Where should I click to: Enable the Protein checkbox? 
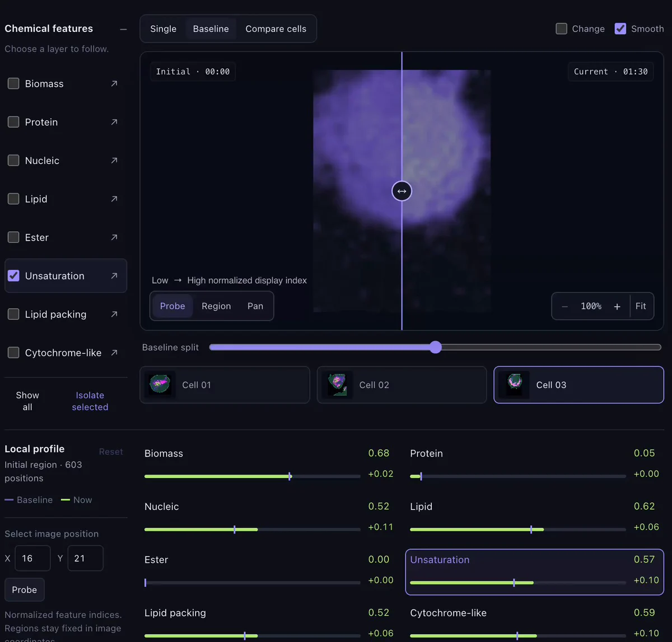click(13, 122)
